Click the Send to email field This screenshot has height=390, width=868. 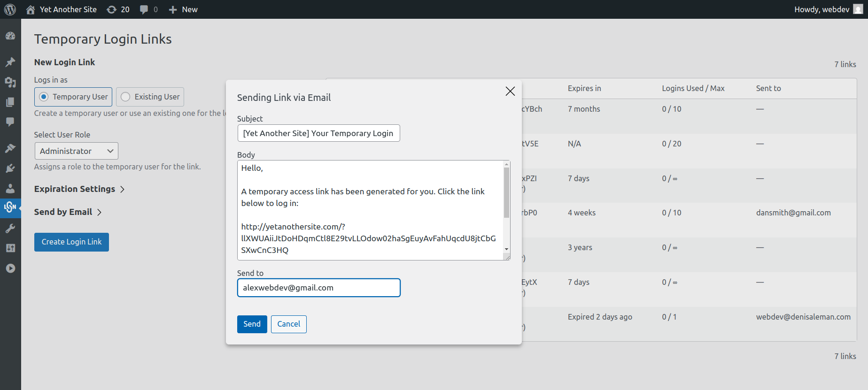(x=319, y=288)
